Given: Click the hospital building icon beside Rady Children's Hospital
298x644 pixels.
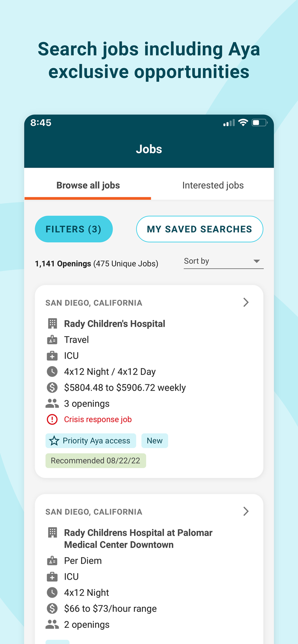Looking at the screenshot, I should coord(52,324).
